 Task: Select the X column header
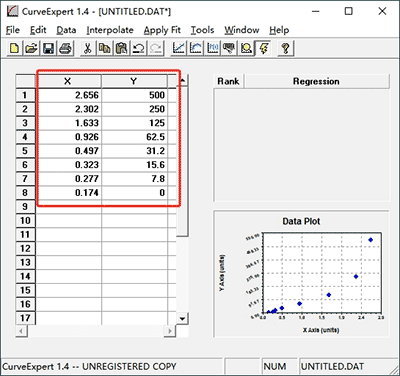[68, 81]
